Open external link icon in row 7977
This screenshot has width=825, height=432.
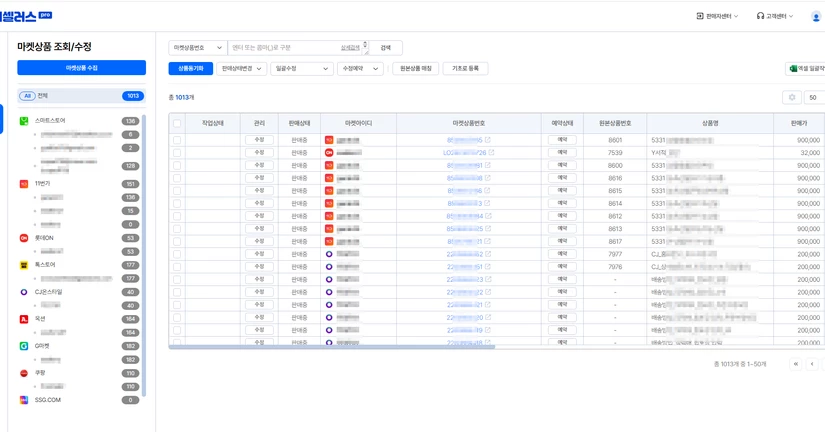tap(488, 254)
